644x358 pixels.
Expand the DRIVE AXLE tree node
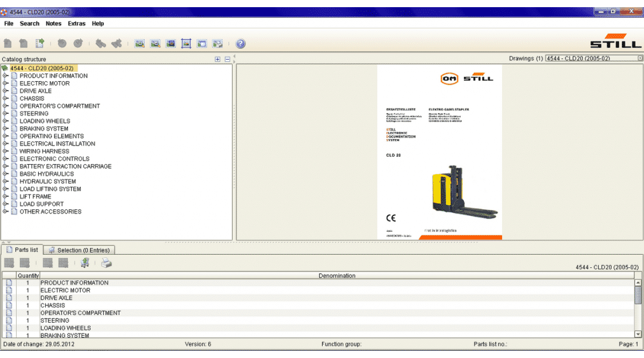(x=5, y=91)
